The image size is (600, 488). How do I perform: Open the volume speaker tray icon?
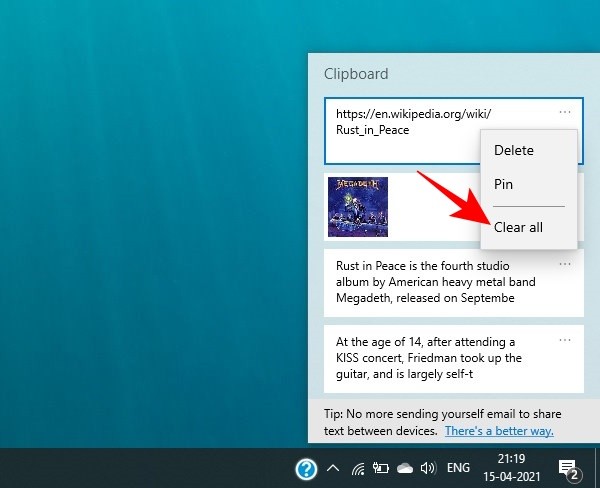428,468
